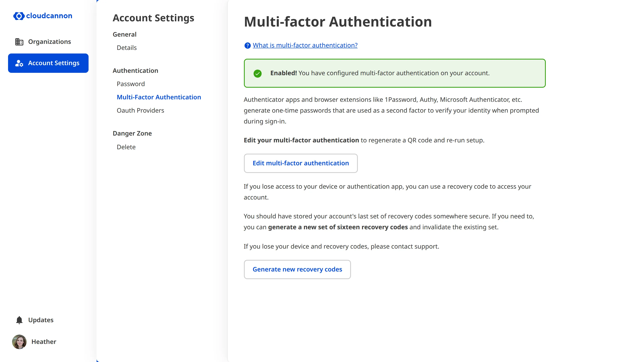Select the Organizations sidebar entry
This screenshot has height=362, width=644.
pyautogui.click(x=49, y=41)
